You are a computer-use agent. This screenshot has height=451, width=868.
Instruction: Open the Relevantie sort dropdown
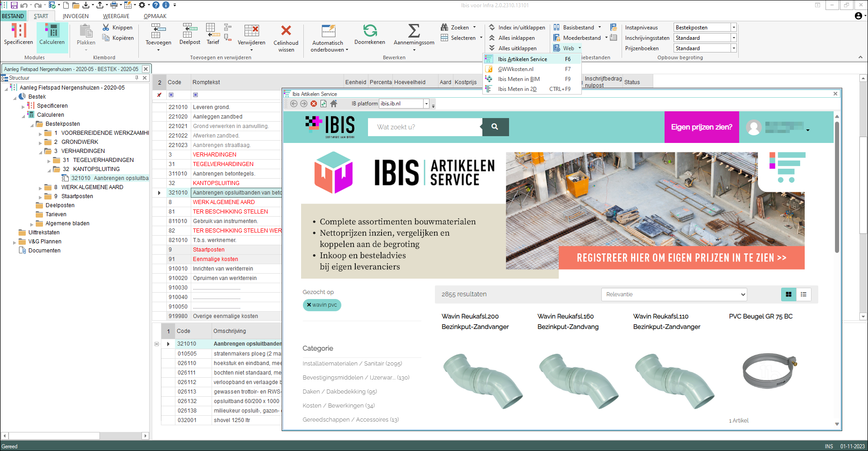(x=674, y=294)
